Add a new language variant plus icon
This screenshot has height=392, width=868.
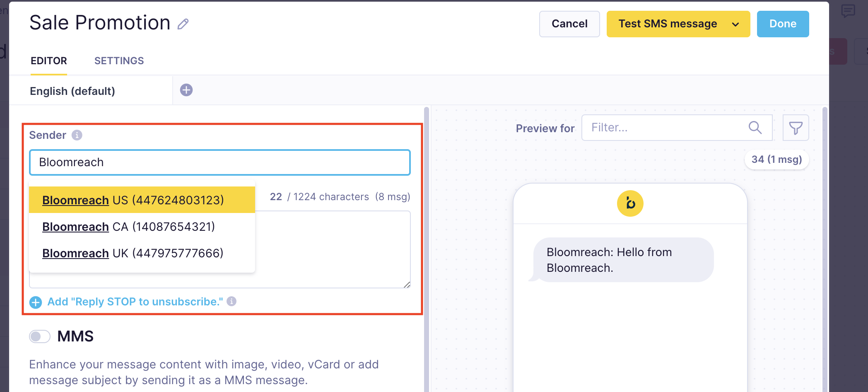[186, 90]
